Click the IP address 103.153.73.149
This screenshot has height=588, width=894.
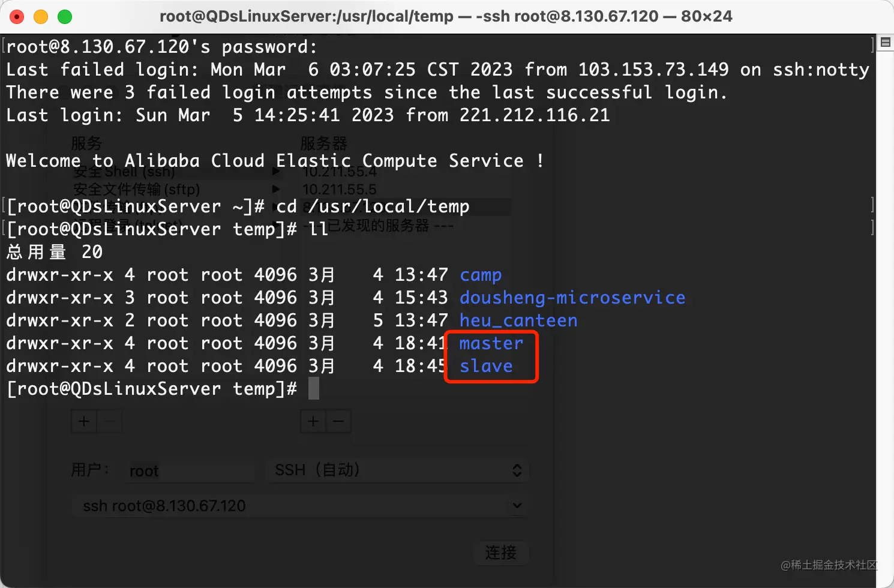[x=653, y=70]
